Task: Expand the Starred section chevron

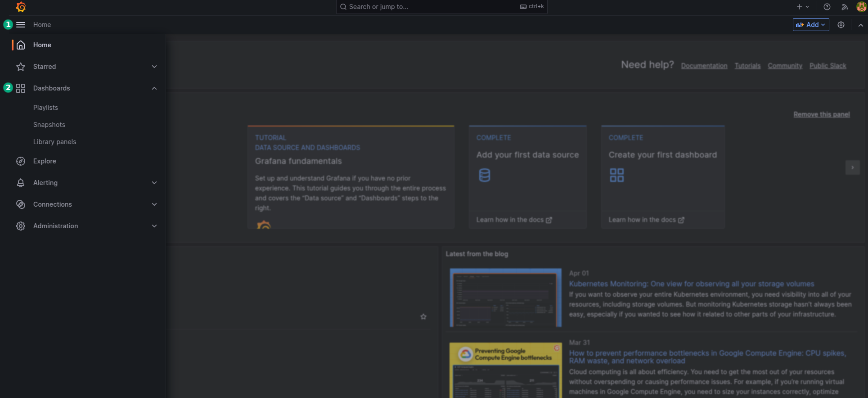Action: [154, 67]
